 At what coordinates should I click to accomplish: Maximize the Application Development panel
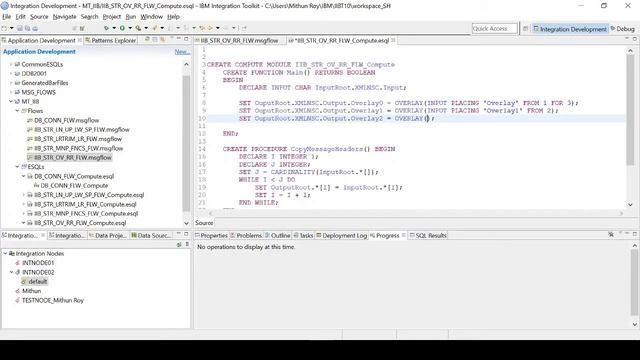pyautogui.click(x=186, y=39)
